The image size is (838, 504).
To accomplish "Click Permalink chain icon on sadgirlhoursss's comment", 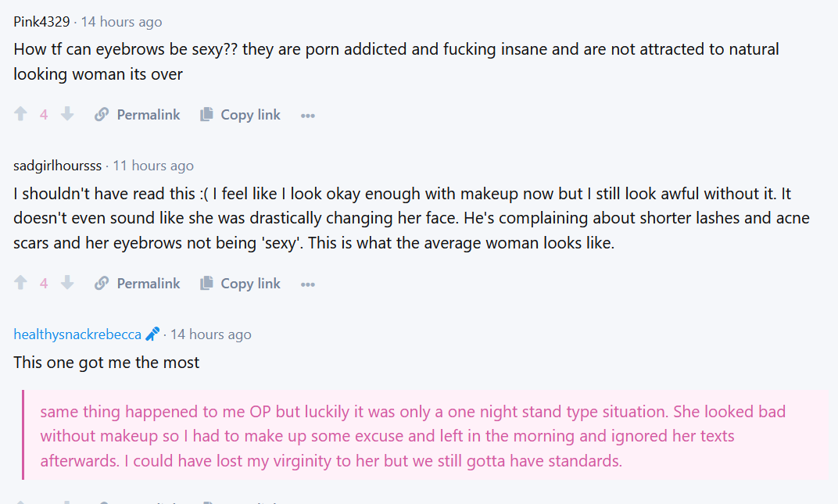I will 102,284.
